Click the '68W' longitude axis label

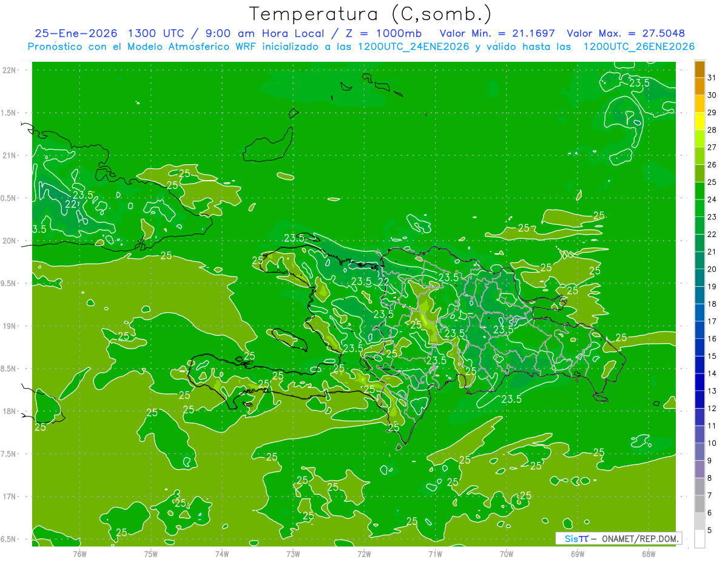point(649,554)
